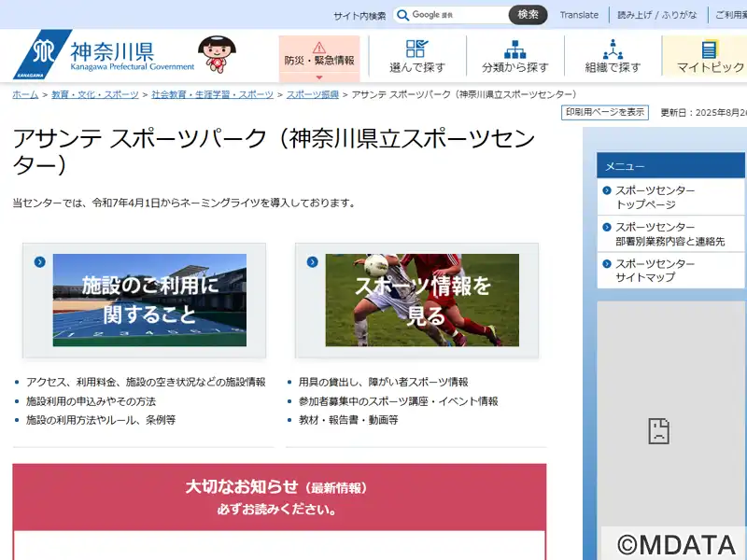Go to 教育・文化・スポーツ breadcrumb
The image size is (747, 560).
point(95,94)
